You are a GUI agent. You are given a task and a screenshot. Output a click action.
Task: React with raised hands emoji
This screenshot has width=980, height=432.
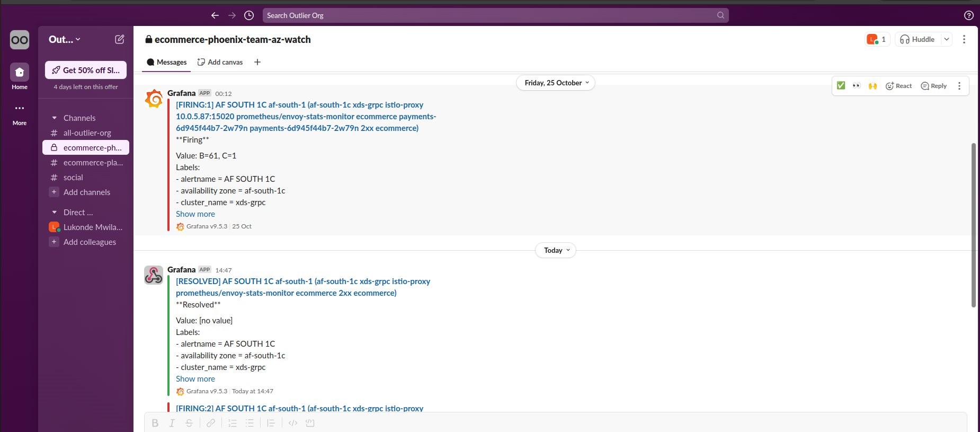(x=872, y=85)
